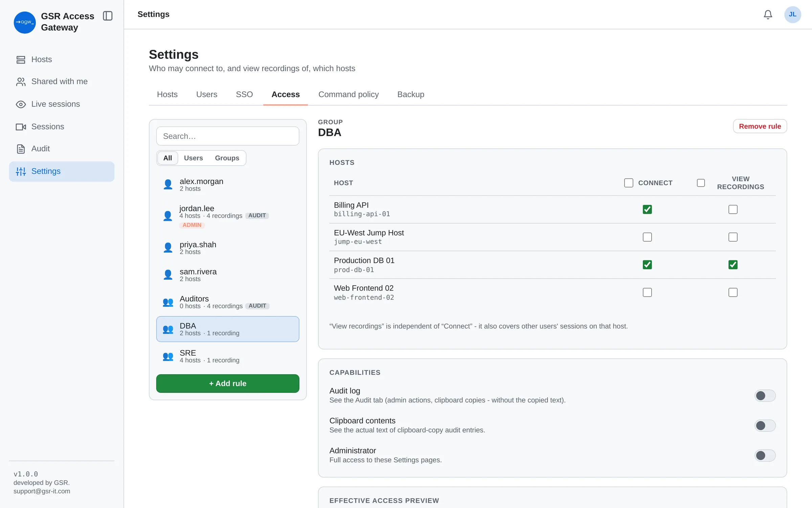Viewport: 812px width, 508px height.
Task: Open the JL user avatar menu
Action: [x=792, y=15]
